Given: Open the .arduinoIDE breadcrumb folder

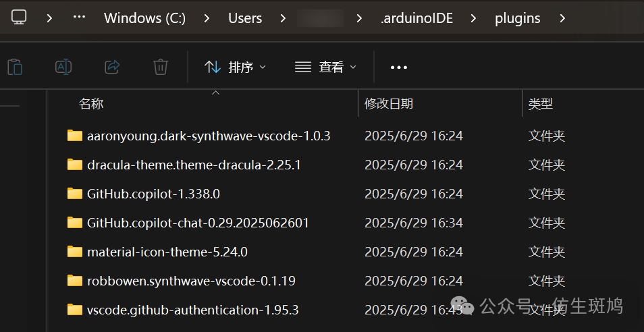Looking at the screenshot, I should (x=417, y=18).
